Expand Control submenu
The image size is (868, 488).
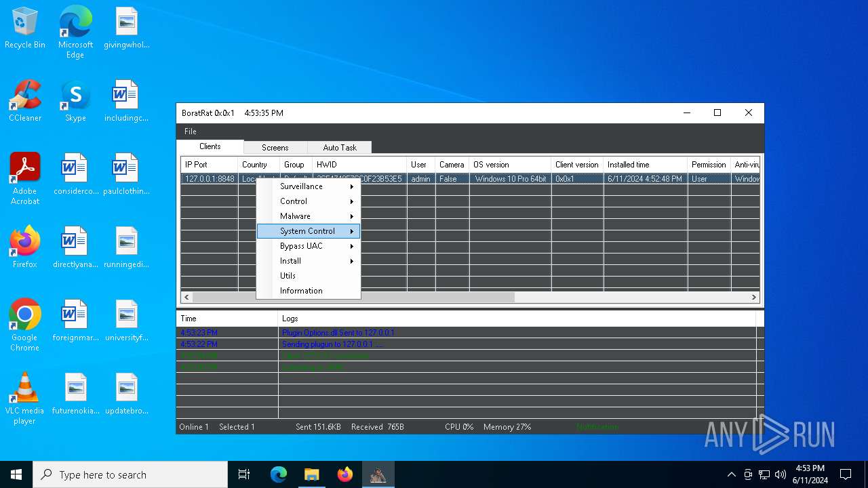[309, 201]
